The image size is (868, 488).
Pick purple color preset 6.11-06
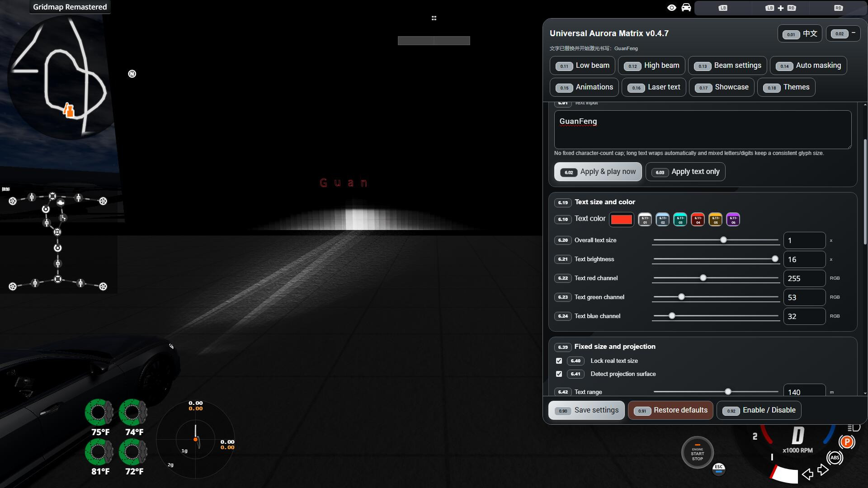click(733, 220)
